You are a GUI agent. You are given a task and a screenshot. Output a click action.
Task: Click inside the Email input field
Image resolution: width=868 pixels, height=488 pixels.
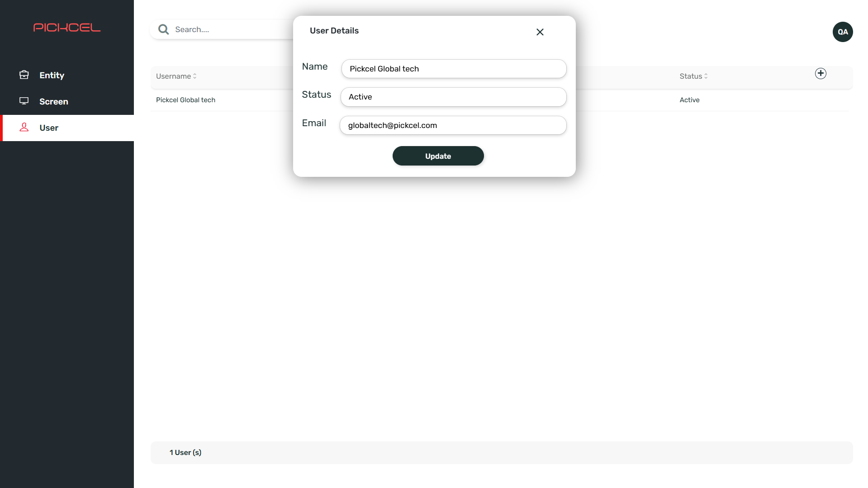[x=453, y=125]
